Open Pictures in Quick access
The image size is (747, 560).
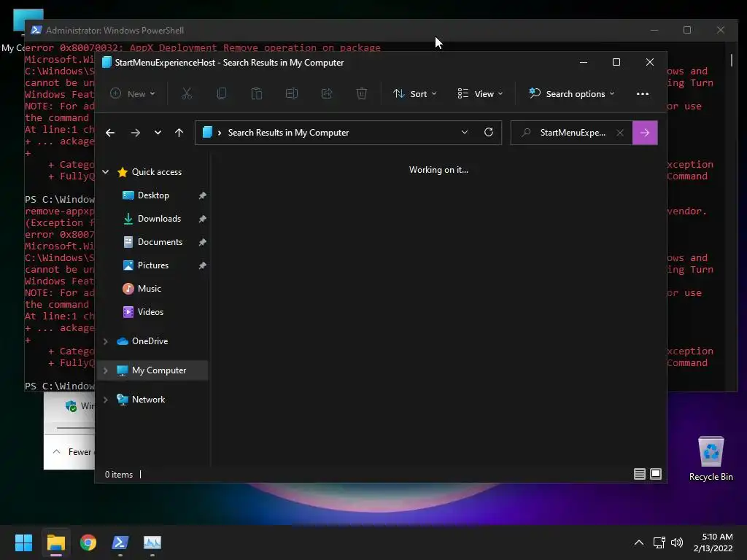[153, 265]
